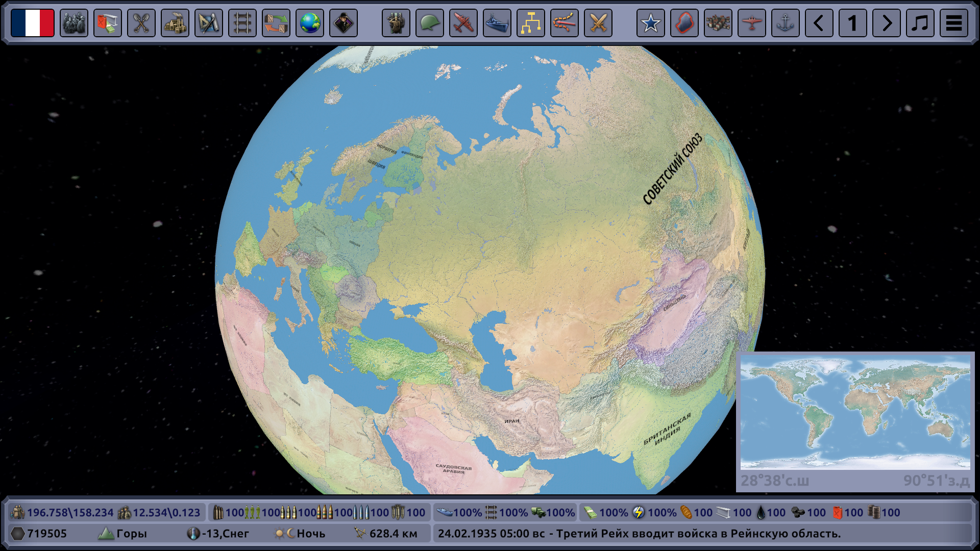
Task: Toggle the anchor naval bases overlay
Action: tap(785, 23)
